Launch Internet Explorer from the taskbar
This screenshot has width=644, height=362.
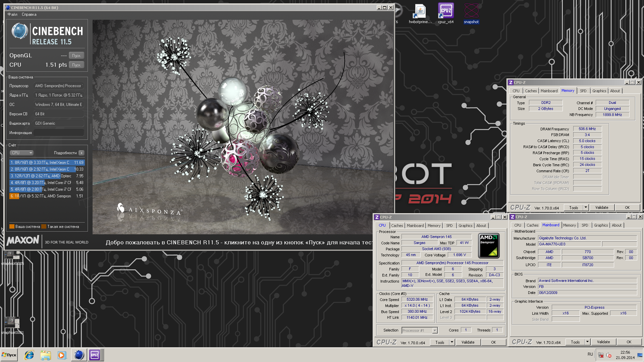click(29, 355)
